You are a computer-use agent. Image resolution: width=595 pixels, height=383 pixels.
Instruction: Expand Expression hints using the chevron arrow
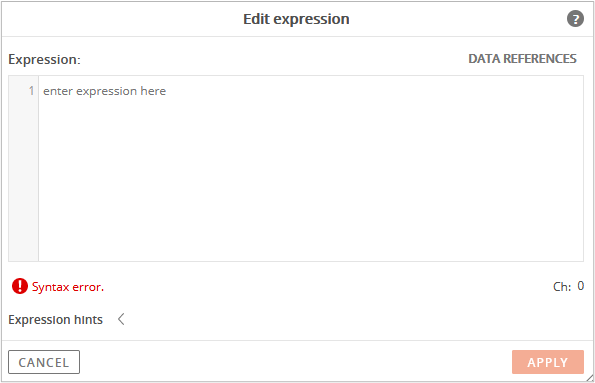click(x=121, y=319)
